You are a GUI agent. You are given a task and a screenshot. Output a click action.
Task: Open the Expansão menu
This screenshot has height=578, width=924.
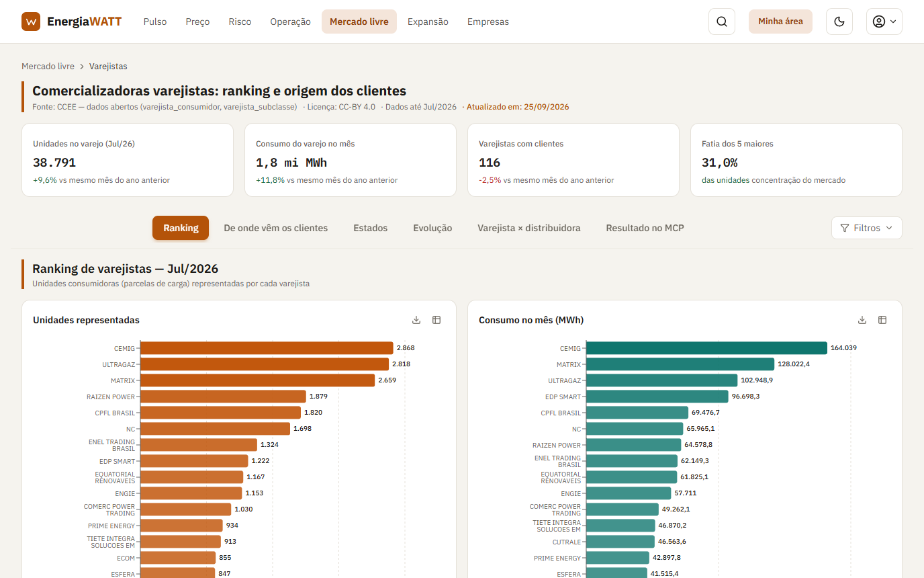pyautogui.click(x=428, y=22)
